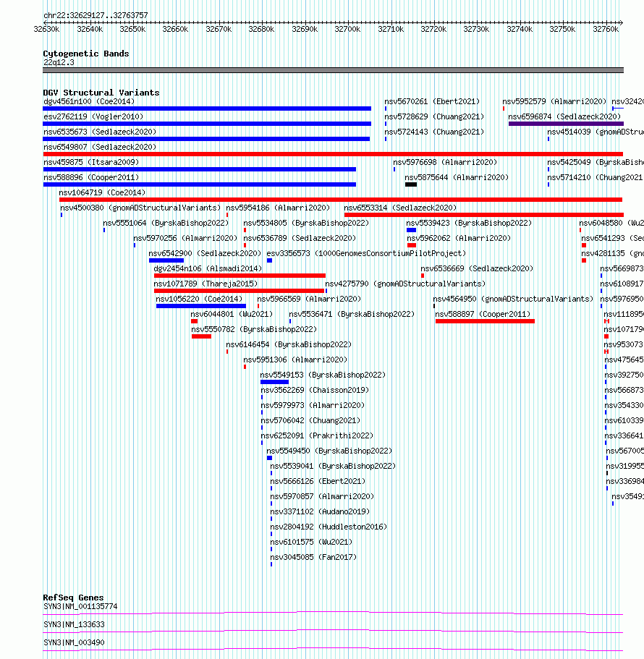Open the Cytogenetic Bands track title

pyautogui.click(x=86, y=54)
